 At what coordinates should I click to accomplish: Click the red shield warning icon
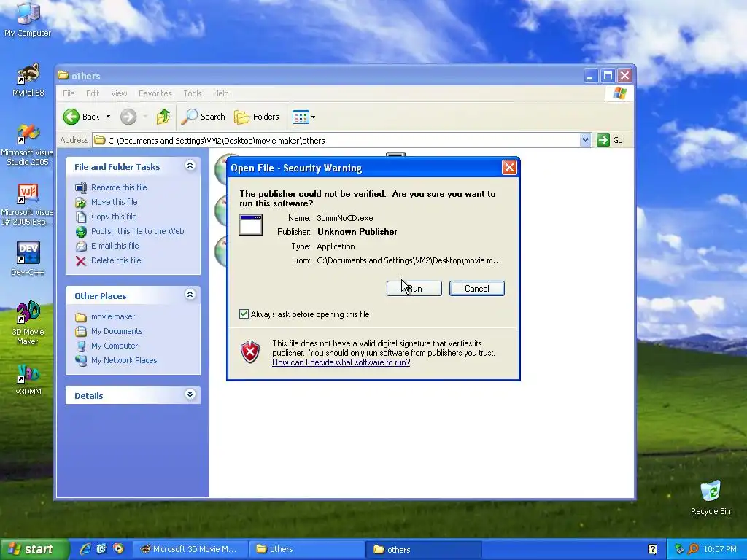250,352
